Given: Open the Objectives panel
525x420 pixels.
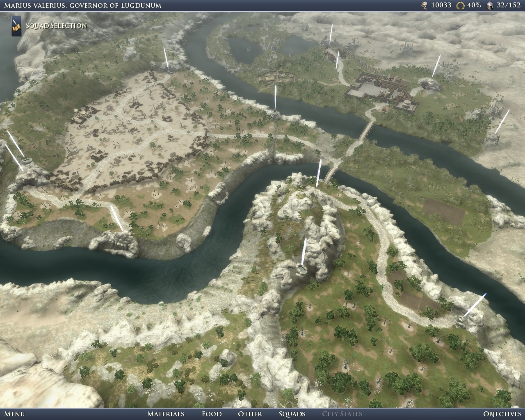Looking at the screenshot, I should pyautogui.click(x=502, y=414).
